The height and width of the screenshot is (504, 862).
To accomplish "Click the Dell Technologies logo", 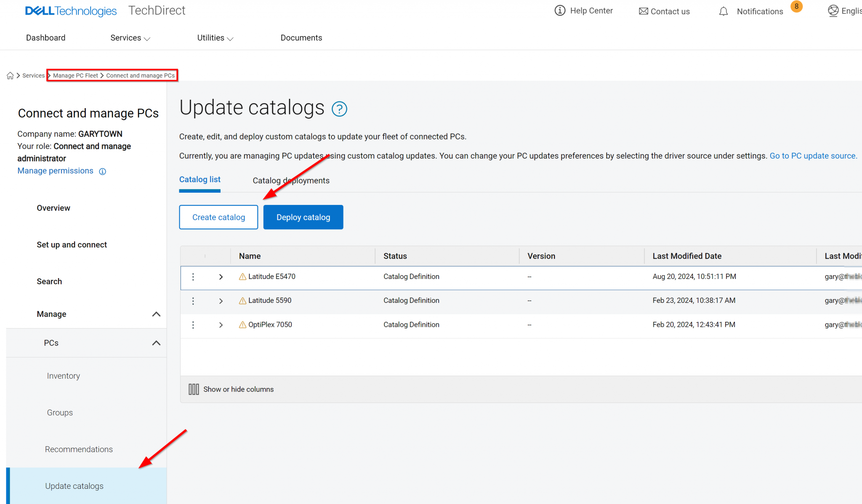I will tap(71, 11).
